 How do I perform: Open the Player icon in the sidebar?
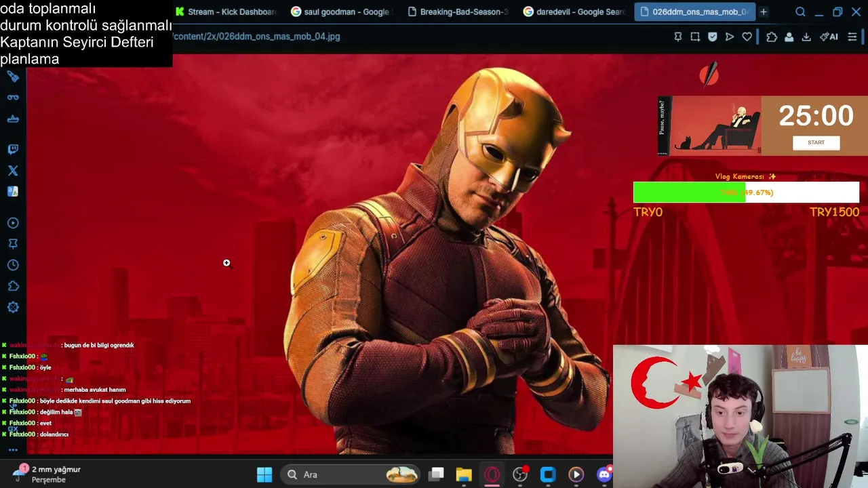tap(13, 223)
